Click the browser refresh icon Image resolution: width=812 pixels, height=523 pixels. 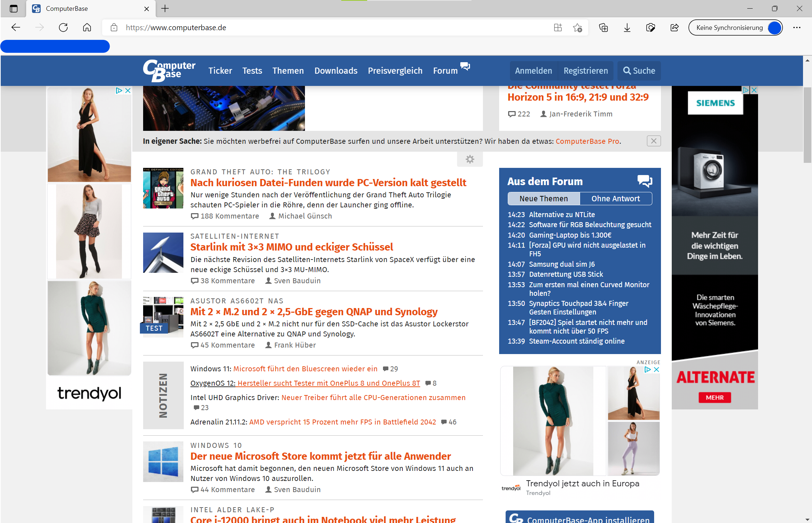pos(63,28)
